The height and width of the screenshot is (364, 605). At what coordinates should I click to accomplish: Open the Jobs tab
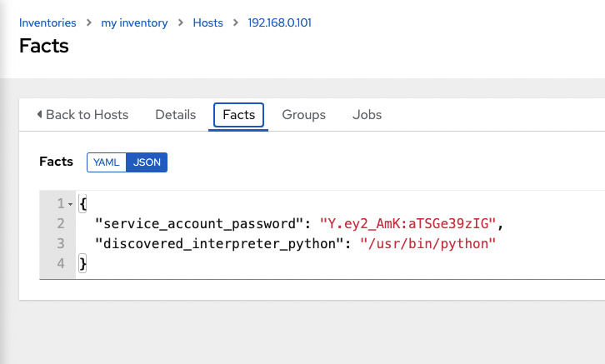click(x=367, y=114)
